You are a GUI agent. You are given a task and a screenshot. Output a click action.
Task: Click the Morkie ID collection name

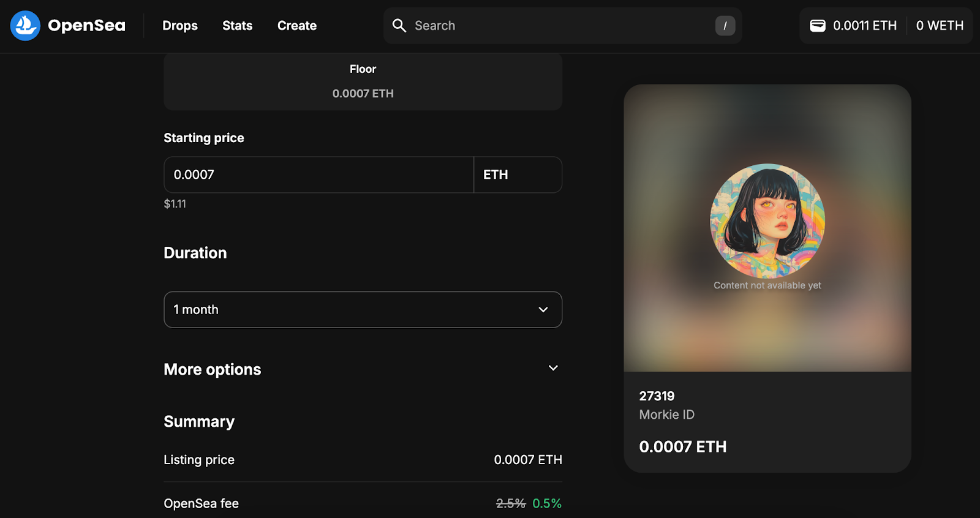coord(666,415)
